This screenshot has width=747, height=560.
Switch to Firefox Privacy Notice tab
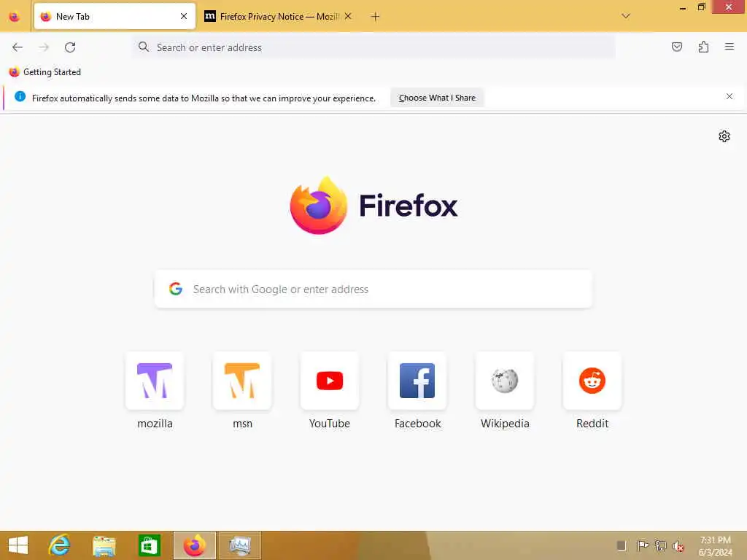(279, 16)
